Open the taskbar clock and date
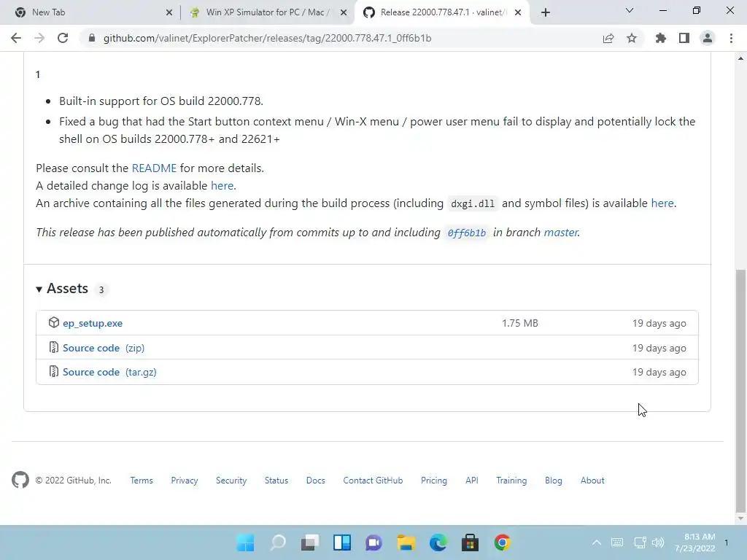Image resolution: width=747 pixels, height=560 pixels. [x=695, y=542]
